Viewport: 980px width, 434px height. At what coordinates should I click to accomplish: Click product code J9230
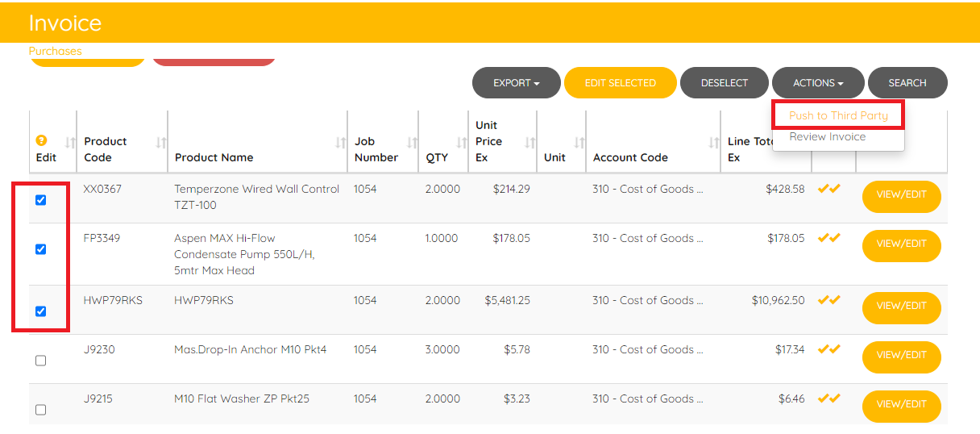(99, 349)
